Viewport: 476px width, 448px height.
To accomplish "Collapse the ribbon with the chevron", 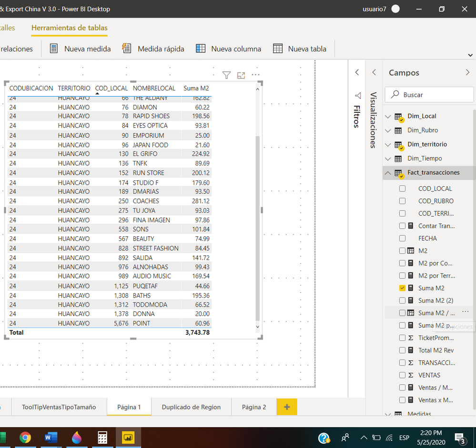I will 470,55.
